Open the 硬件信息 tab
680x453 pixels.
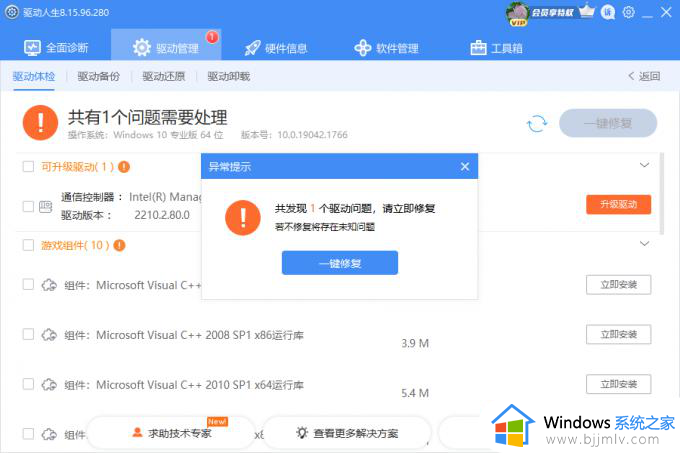pos(276,48)
